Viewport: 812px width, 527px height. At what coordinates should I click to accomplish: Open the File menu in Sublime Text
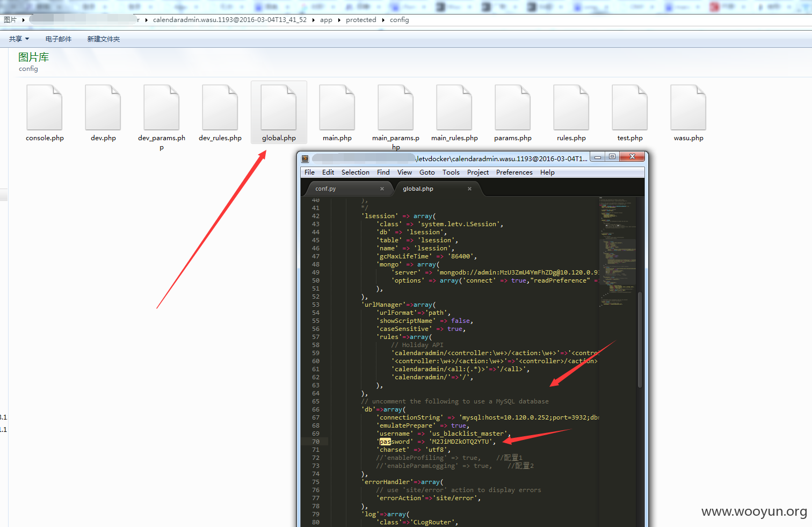pos(309,172)
